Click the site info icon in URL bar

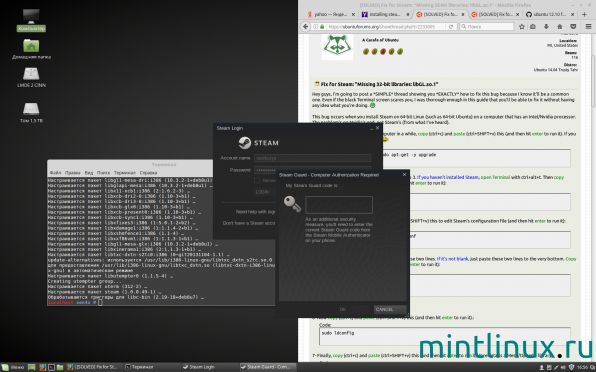[315, 27]
